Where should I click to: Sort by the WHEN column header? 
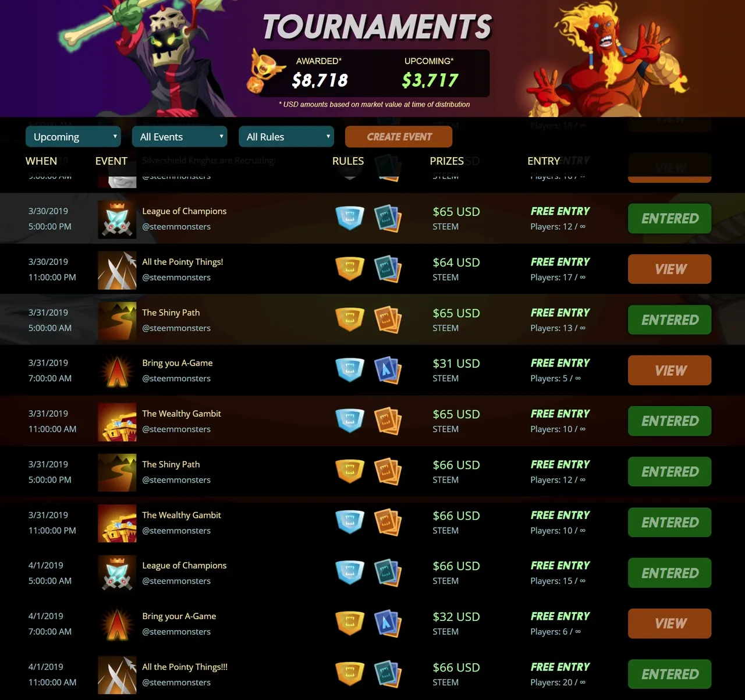pos(41,161)
